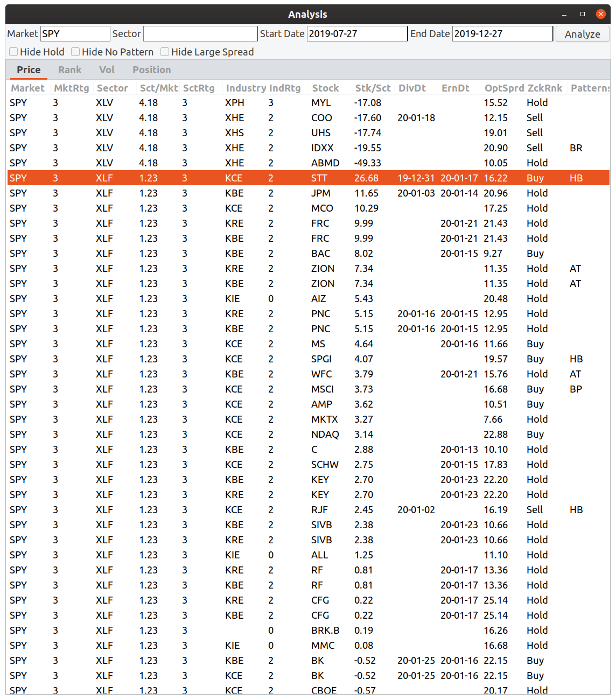The height and width of the screenshot is (700, 616).
Task: Edit the End Date field
Action: click(502, 33)
